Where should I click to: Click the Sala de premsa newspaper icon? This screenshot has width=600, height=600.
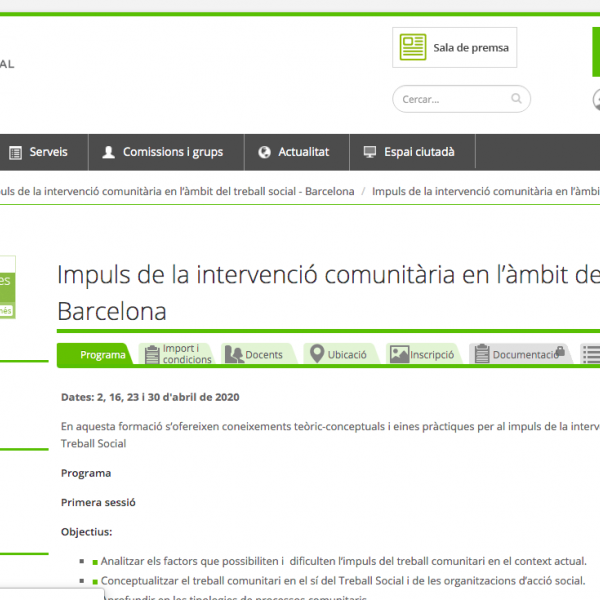412,47
